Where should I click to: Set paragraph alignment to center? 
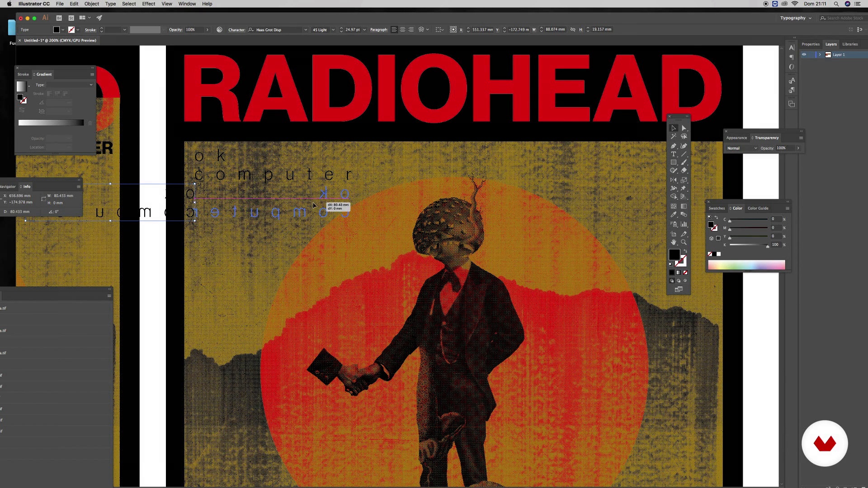click(402, 29)
